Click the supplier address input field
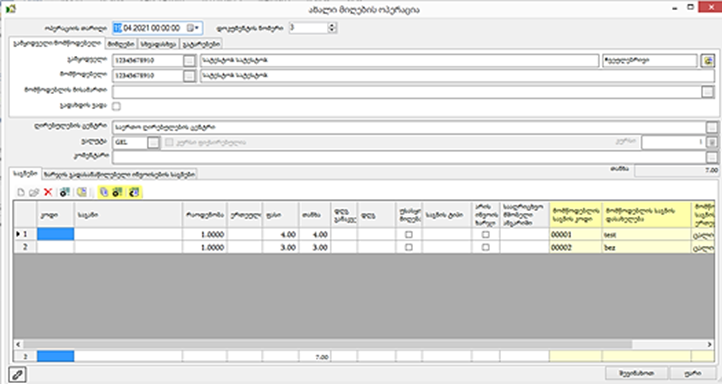The width and height of the screenshot is (722, 384). point(407,91)
